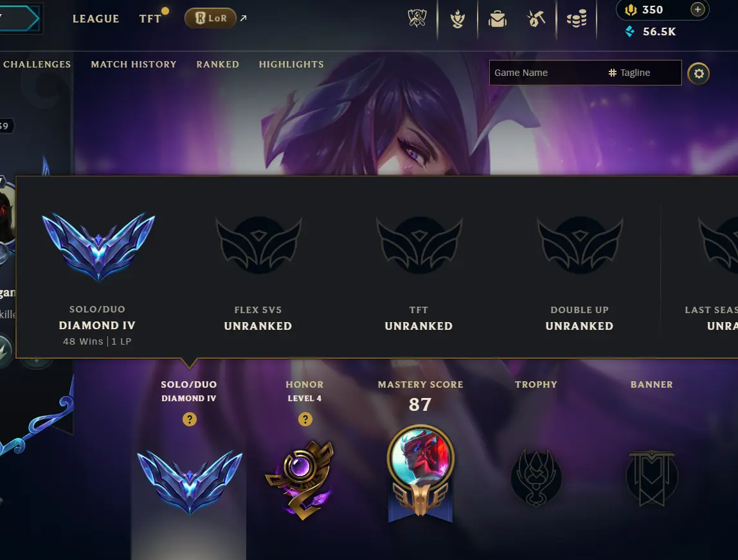Open the Store coins icon
Screen dimensions: 738x560
pos(577,19)
